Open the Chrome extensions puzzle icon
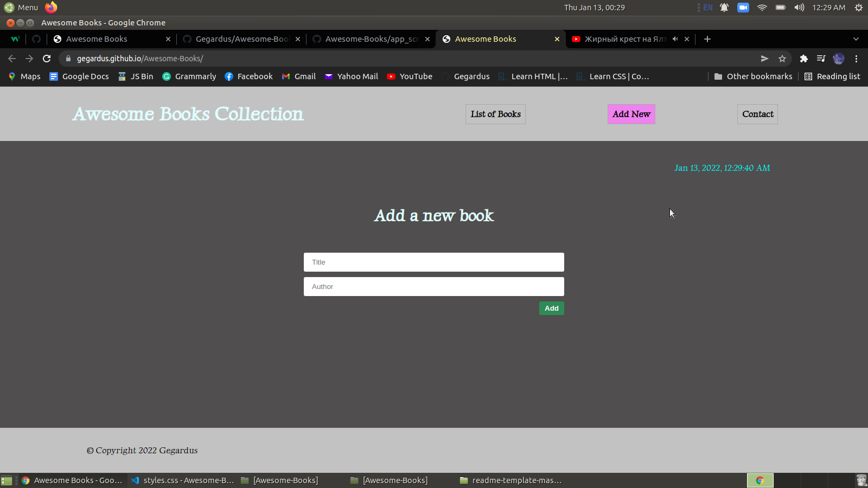This screenshot has height=488, width=868. pos(804,59)
